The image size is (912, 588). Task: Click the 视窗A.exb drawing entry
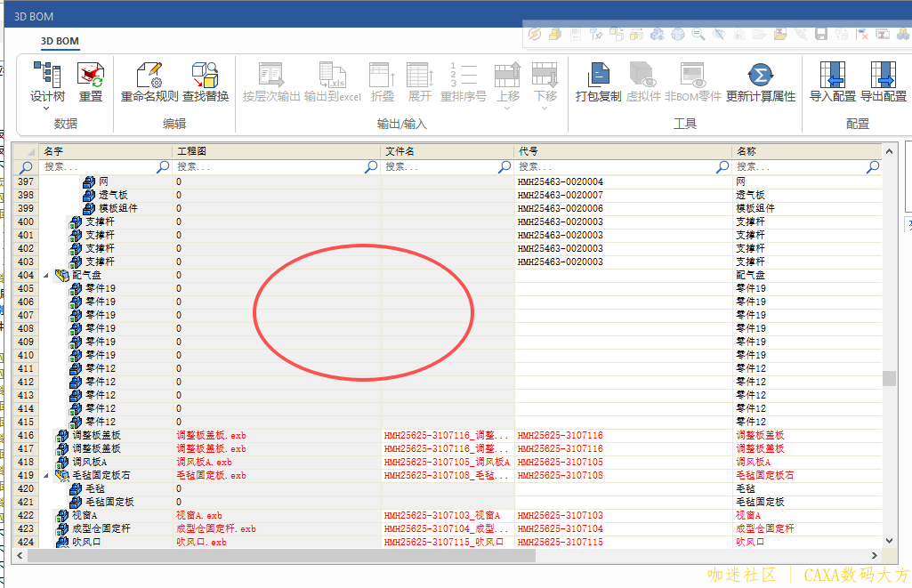[x=199, y=516]
